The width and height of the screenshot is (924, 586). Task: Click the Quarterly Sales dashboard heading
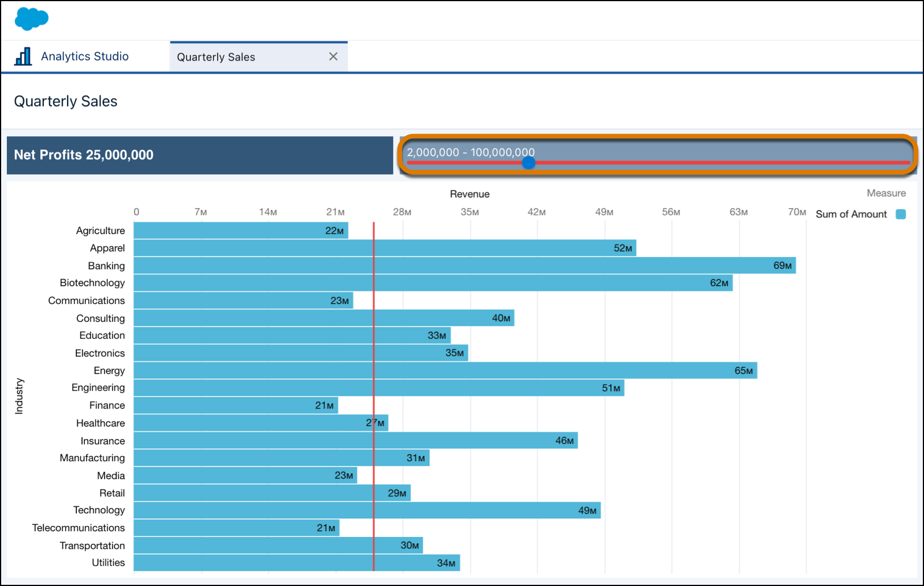click(x=66, y=101)
